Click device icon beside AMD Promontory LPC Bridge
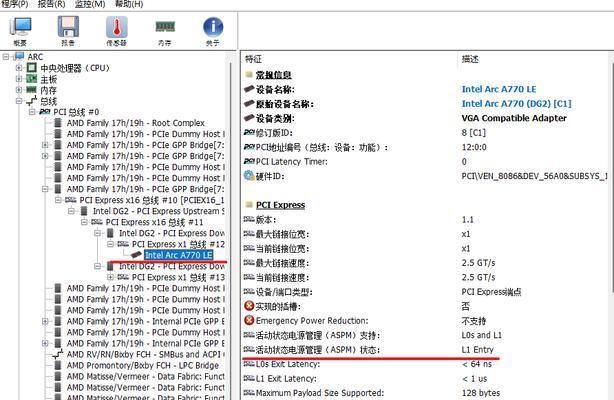This screenshot has height=400, width=614. [58, 365]
